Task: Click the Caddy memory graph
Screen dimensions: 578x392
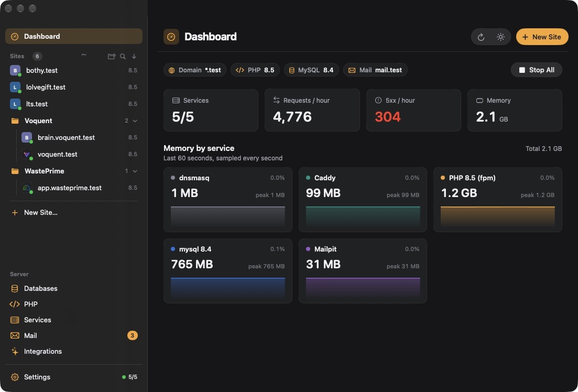Action: (x=363, y=216)
